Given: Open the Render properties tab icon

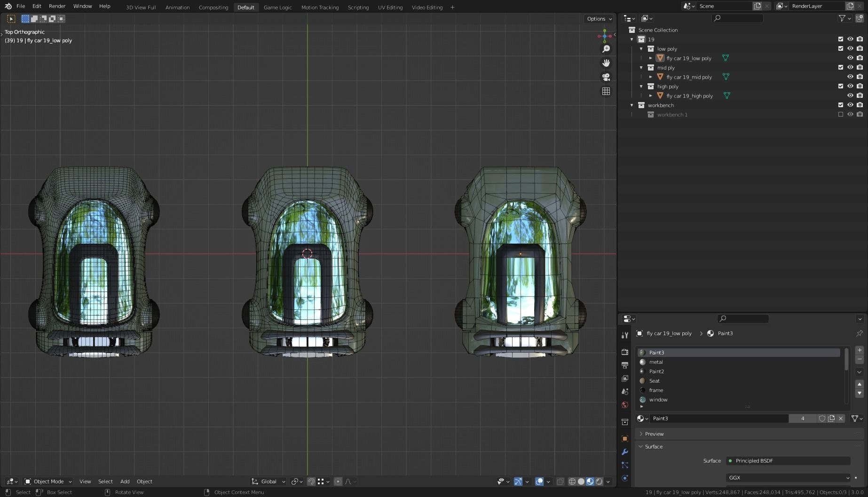Looking at the screenshot, I should (x=625, y=352).
